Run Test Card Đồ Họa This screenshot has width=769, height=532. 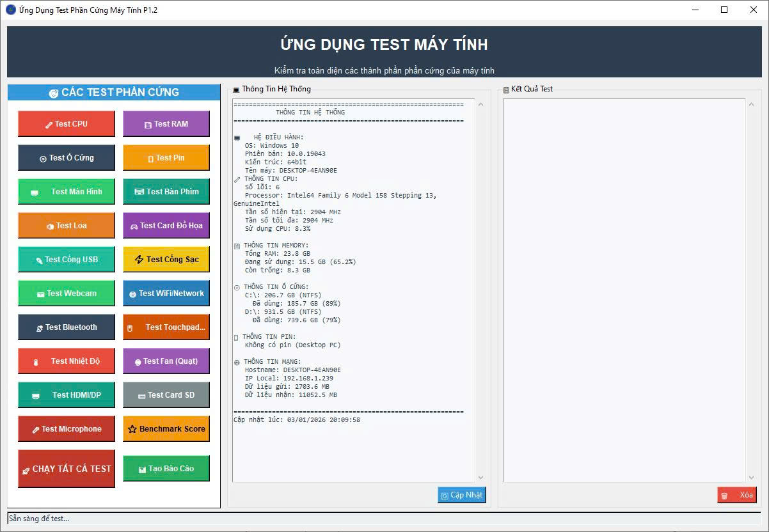(166, 226)
